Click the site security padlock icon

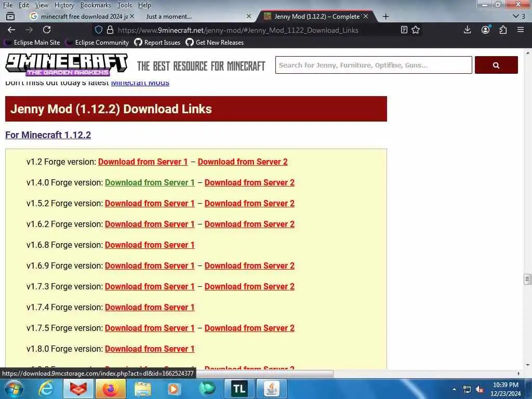pos(110,30)
